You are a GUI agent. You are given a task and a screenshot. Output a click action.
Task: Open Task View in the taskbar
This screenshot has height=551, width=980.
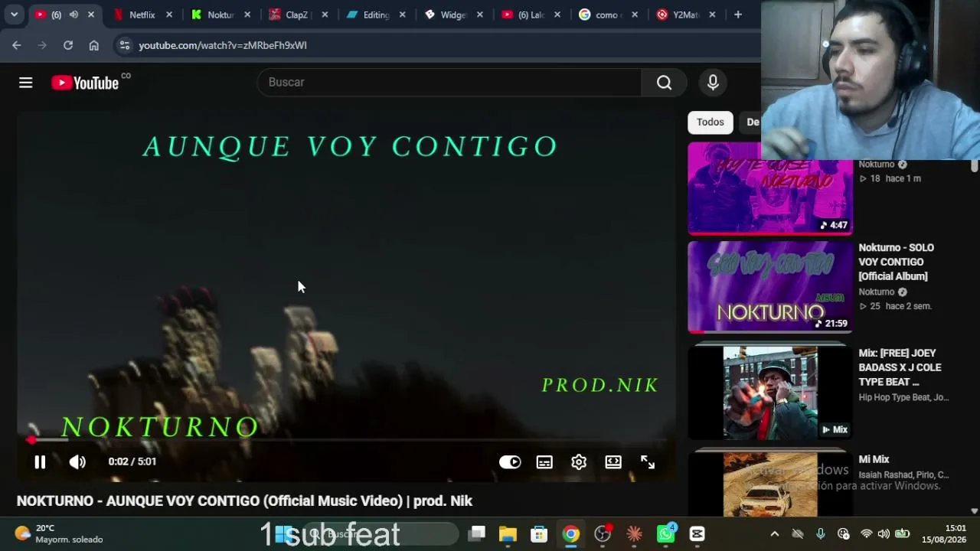tap(477, 533)
